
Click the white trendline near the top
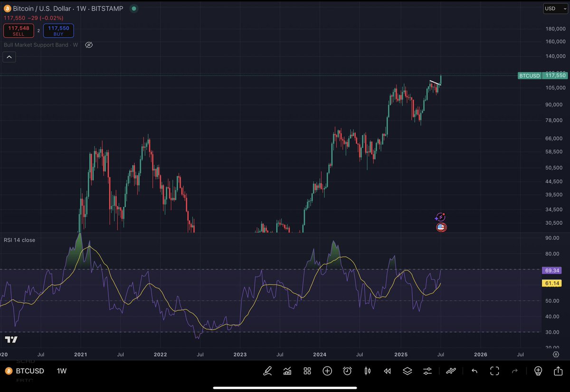pyautogui.click(x=435, y=83)
